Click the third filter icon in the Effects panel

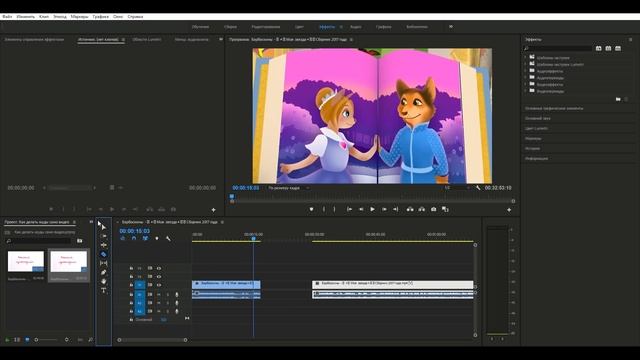[x=618, y=48]
